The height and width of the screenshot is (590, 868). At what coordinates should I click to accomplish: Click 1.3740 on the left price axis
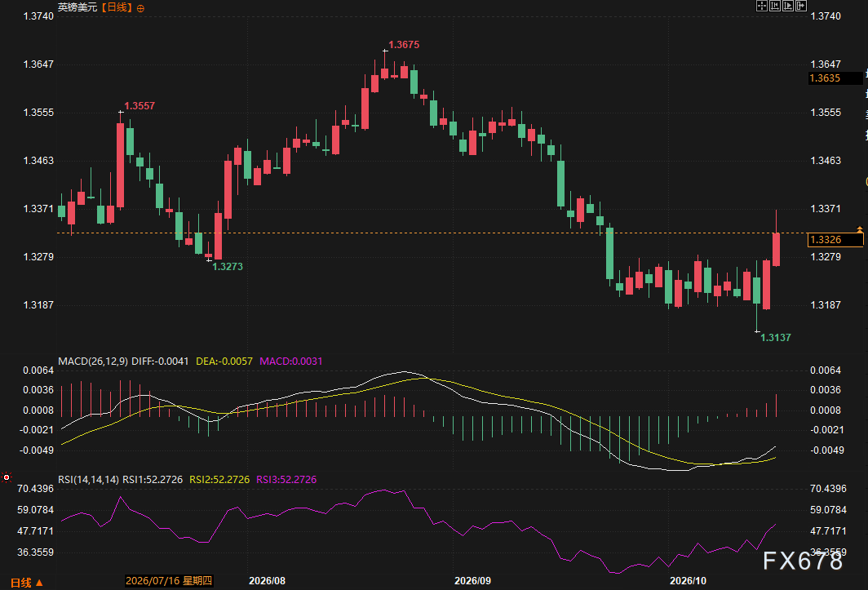pyautogui.click(x=38, y=16)
